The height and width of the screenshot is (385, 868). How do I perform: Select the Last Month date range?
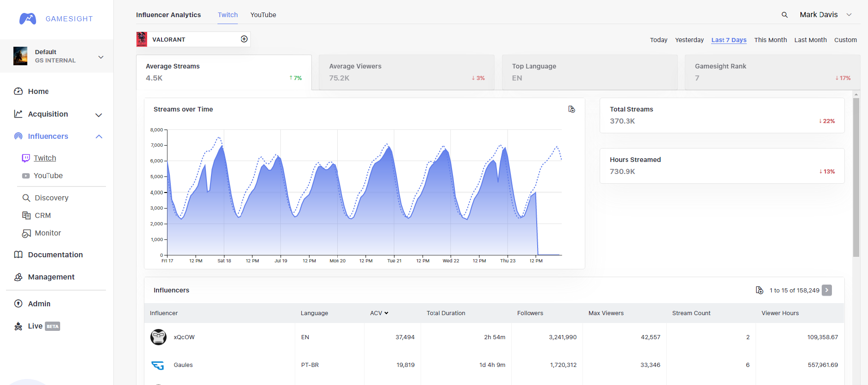tap(810, 40)
